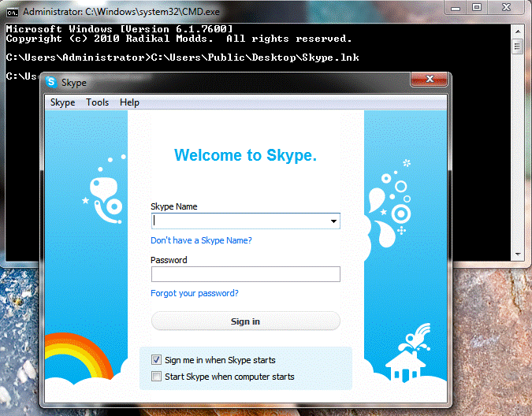532x416 pixels.
Task: Click into the Password input field
Action: click(245, 274)
